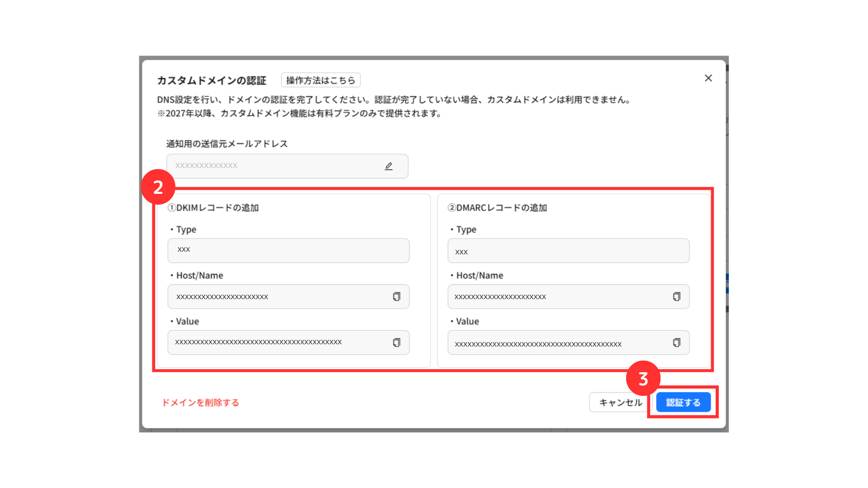The image size is (868, 488).
Task: Close the custom domain verification dialog
Action: [708, 78]
